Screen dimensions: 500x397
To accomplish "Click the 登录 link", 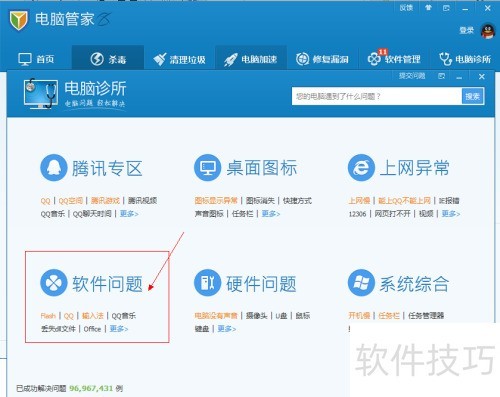I will pyautogui.click(x=466, y=30).
